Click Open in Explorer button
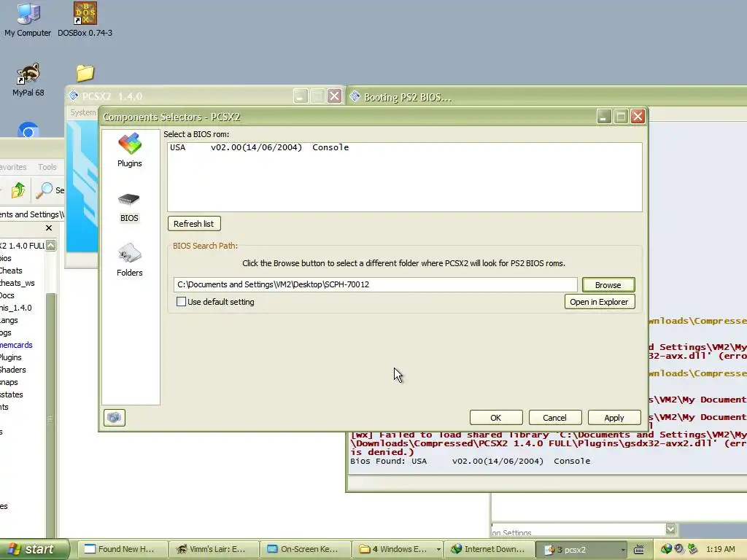Screen dimensions: 747x560 (x=600, y=302)
